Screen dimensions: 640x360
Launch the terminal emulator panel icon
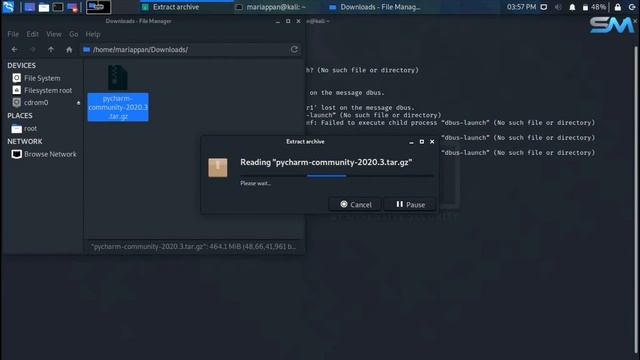click(x=58, y=7)
